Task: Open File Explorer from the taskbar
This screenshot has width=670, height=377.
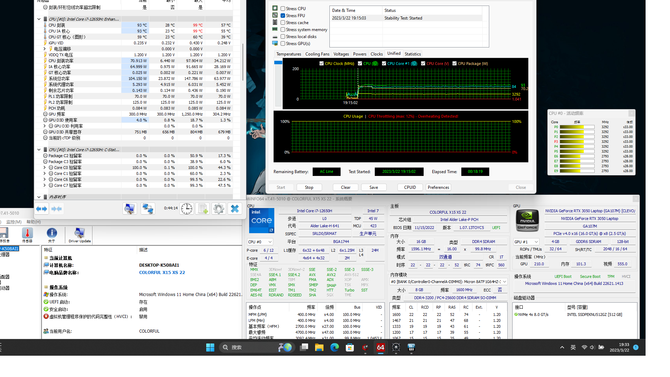Action: pyautogui.click(x=319, y=348)
